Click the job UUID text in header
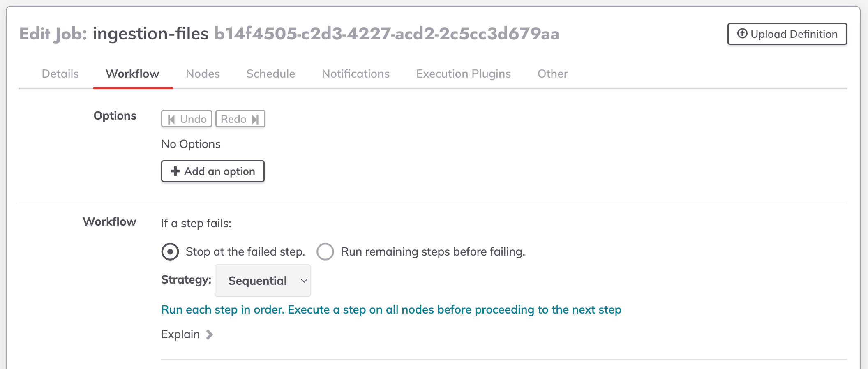 click(386, 34)
